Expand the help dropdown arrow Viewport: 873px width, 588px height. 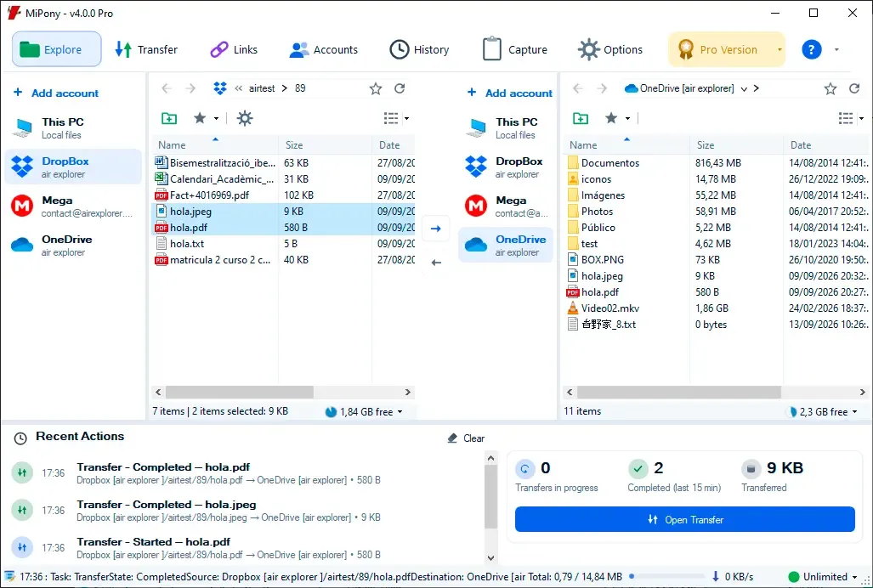click(836, 49)
